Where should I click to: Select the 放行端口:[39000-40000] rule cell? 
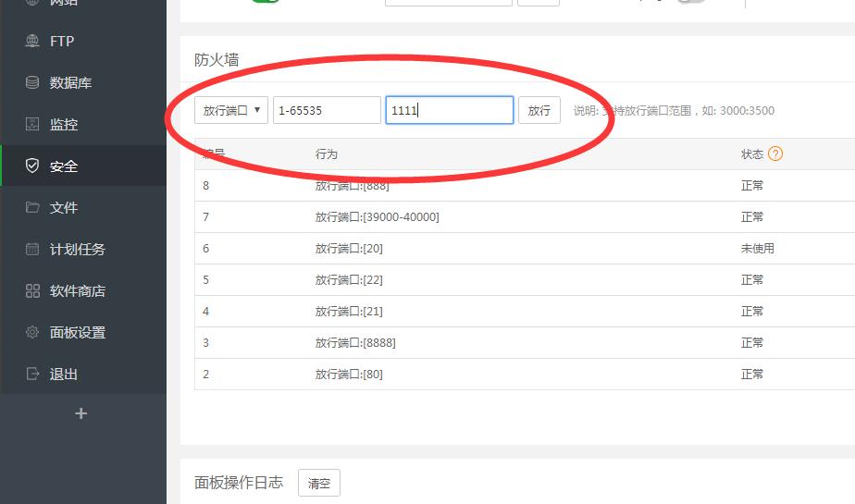[x=377, y=216]
